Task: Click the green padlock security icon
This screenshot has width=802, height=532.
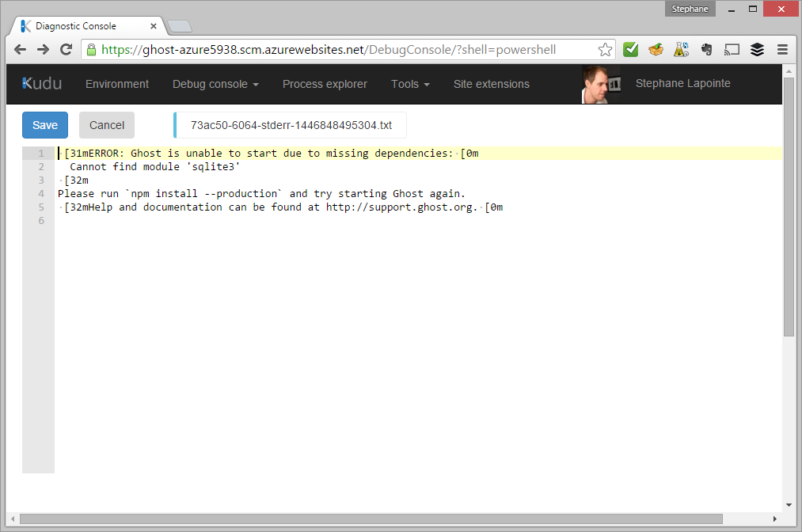Action: (x=91, y=50)
